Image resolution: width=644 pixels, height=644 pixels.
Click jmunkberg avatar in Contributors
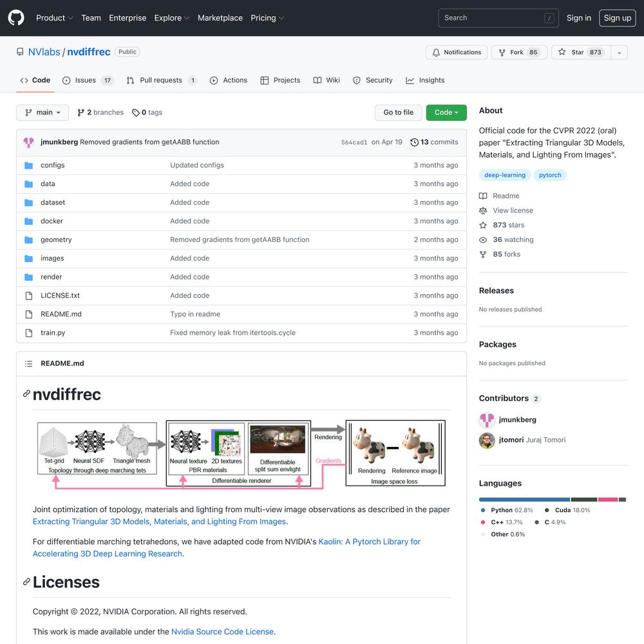[x=487, y=420]
